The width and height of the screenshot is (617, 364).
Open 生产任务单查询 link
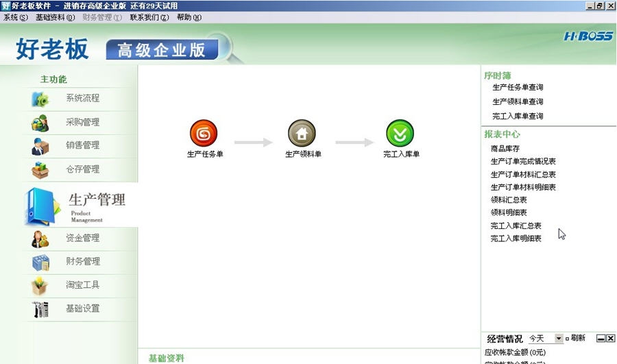(x=518, y=87)
